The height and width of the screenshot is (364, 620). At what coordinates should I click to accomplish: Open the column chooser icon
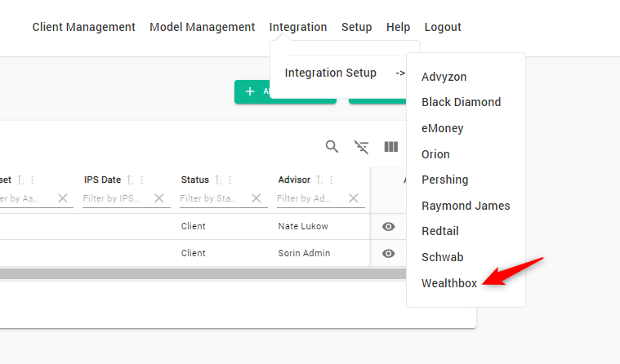point(390,147)
